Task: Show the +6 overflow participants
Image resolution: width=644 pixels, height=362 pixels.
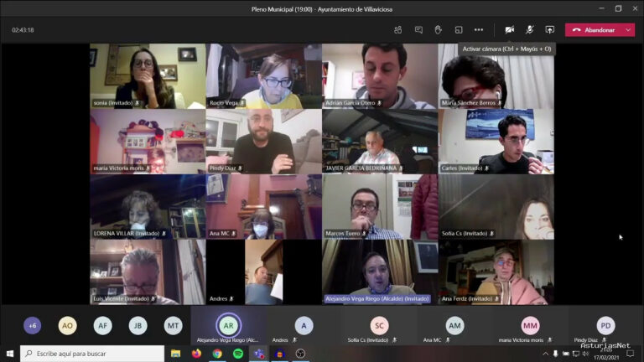Action: [x=33, y=325]
